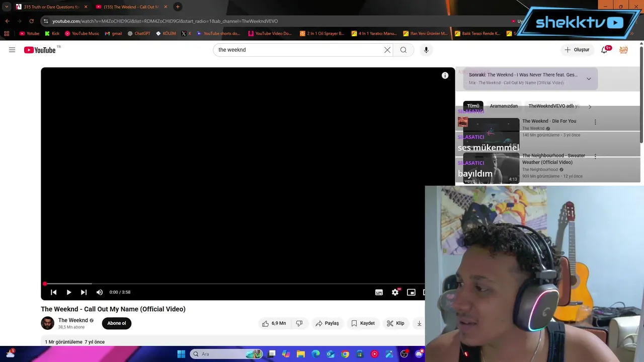Open the tab search dropdown
The width and height of the screenshot is (644, 362).
coord(7,7)
